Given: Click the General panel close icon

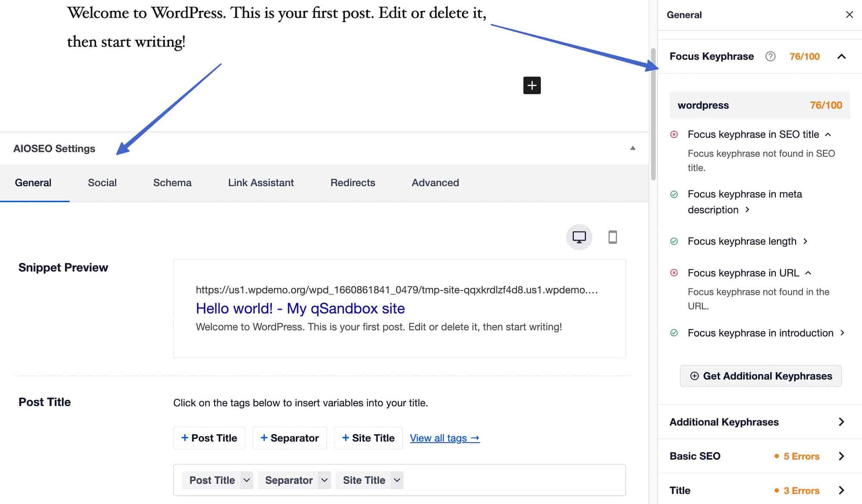Looking at the screenshot, I should [x=849, y=14].
